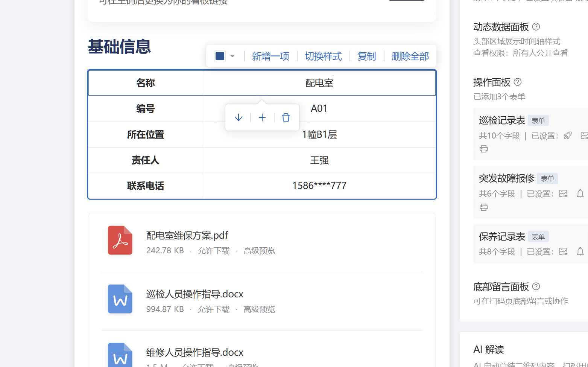Viewport: 588px width, 367px height.
Task: Open print settings for 巡检记录表
Action: point(484,149)
